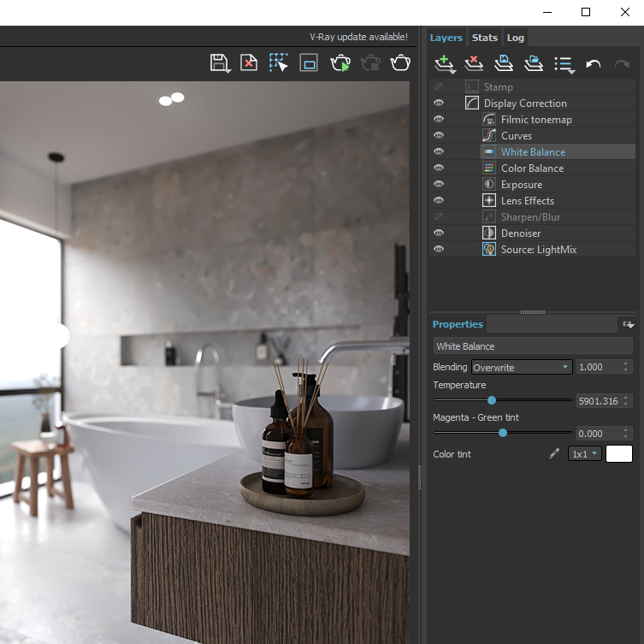Click the V-Ray update available notice
The height and width of the screenshot is (644, 644).
click(358, 38)
